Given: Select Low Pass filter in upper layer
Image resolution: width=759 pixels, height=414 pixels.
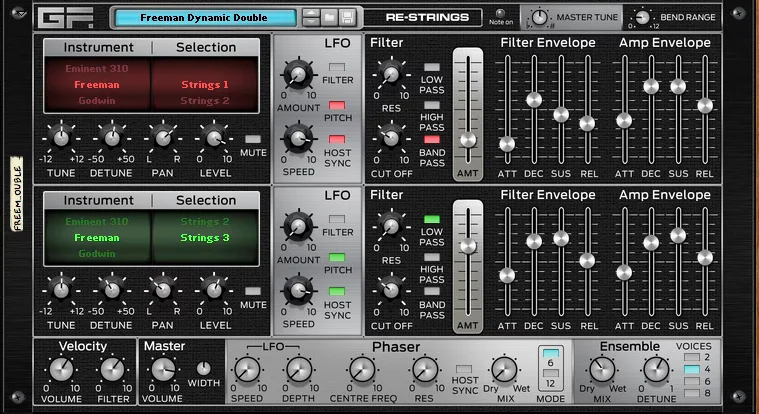Looking at the screenshot, I should (x=432, y=67).
